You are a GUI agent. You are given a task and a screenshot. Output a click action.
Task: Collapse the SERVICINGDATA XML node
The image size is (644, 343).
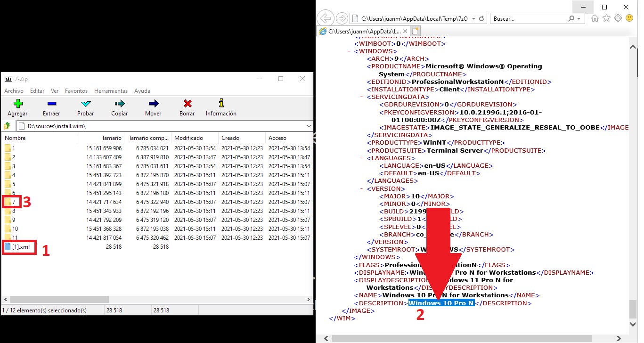(x=361, y=97)
